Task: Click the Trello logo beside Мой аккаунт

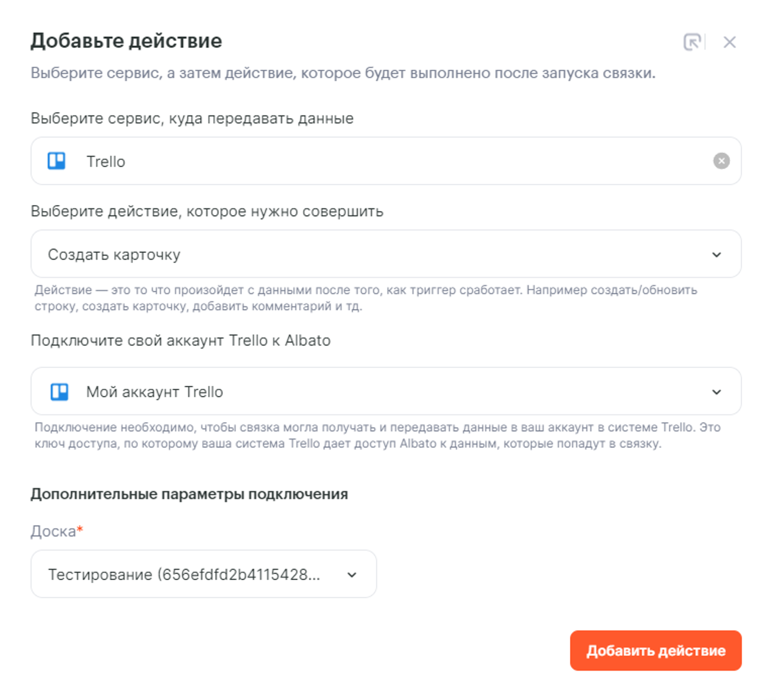Action: pos(59,392)
